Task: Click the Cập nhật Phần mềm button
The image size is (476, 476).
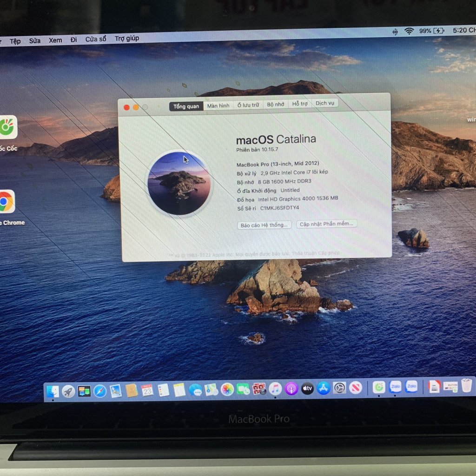Action: (327, 224)
